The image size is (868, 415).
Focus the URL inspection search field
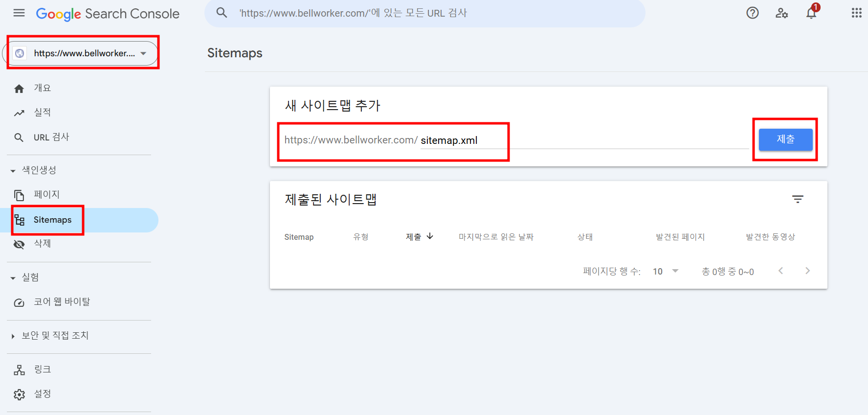pos(424,13)
